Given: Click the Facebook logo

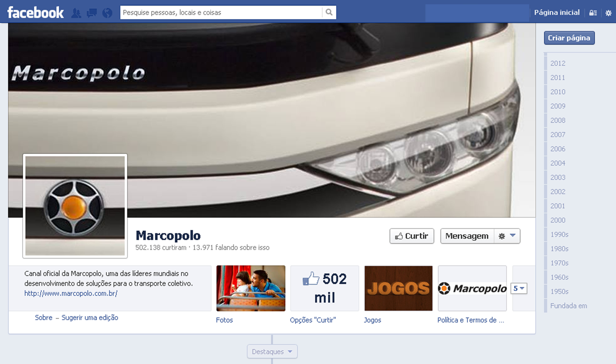Looking at the screenshot, I should tap(36, 13).
